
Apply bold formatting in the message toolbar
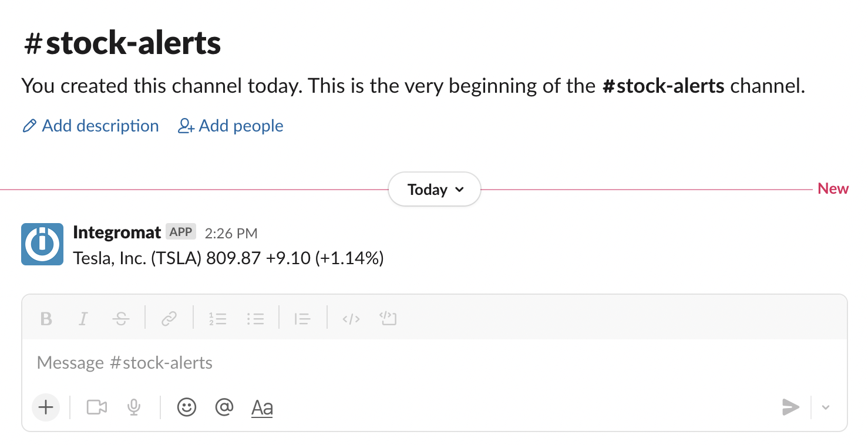tap(46, 318)
